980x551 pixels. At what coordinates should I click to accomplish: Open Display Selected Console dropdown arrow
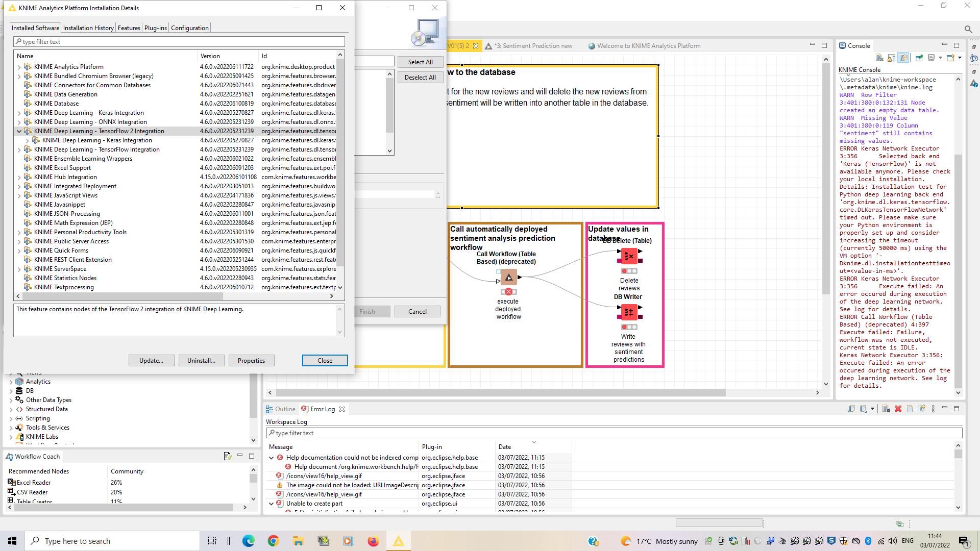click(x=940, y=58)
